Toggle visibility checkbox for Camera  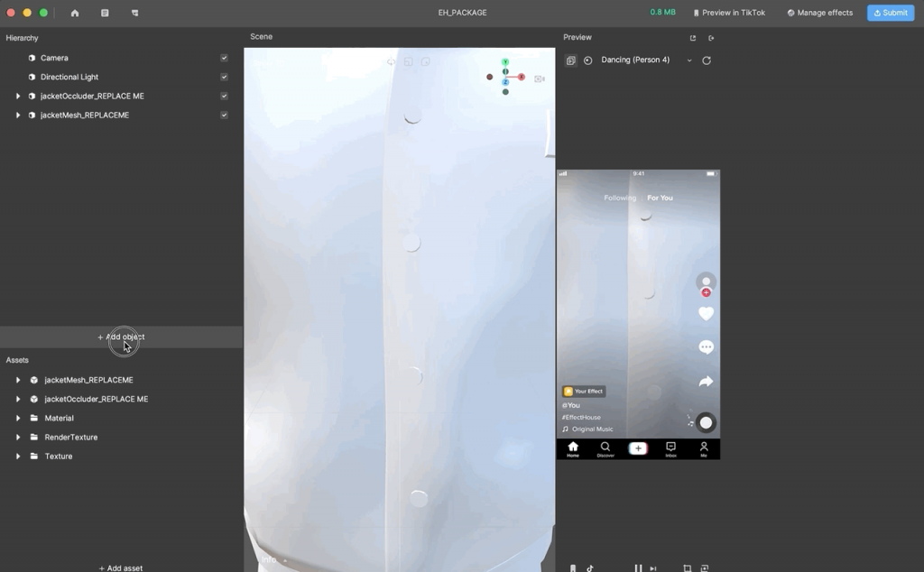tap(224, 58)
